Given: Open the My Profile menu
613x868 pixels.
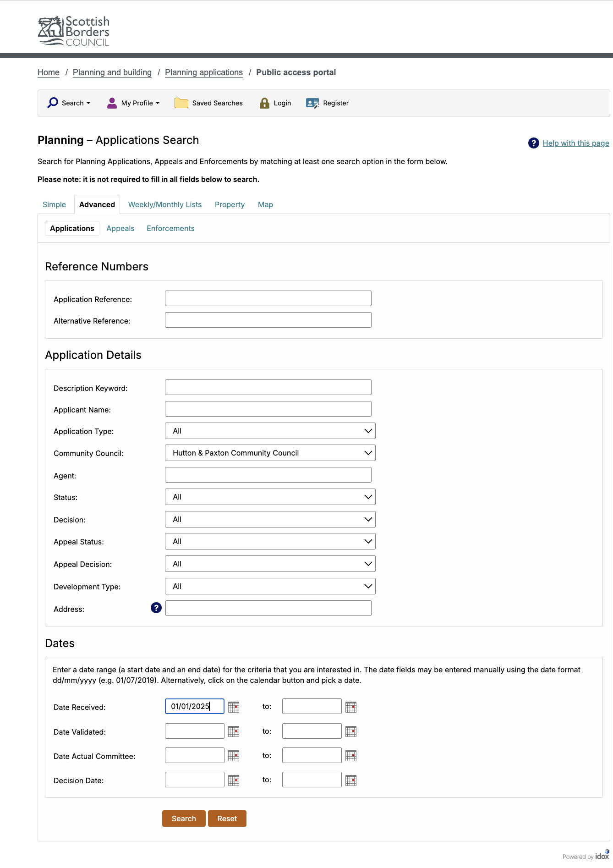Looking at the screenshot, I should coord(133,103).
